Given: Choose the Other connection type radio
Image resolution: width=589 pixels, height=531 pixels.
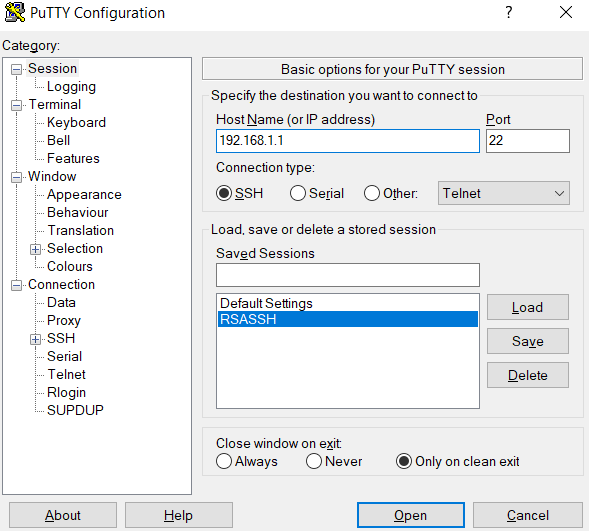Looking at the screenshot, I should coord(372,193).
